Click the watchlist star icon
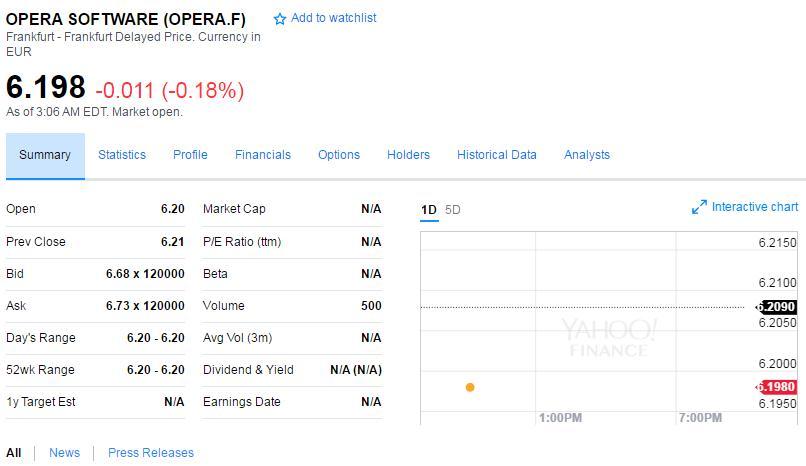 coord(280,19)
